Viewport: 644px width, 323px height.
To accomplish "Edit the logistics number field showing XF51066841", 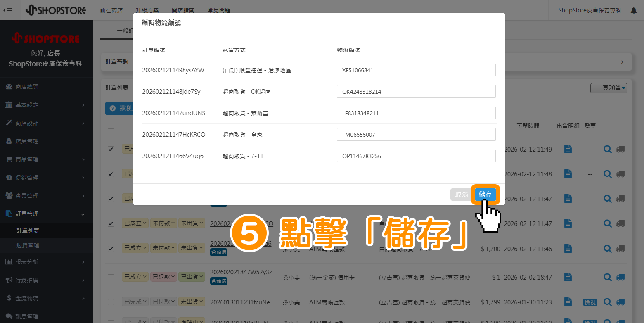I will point(416,70).
